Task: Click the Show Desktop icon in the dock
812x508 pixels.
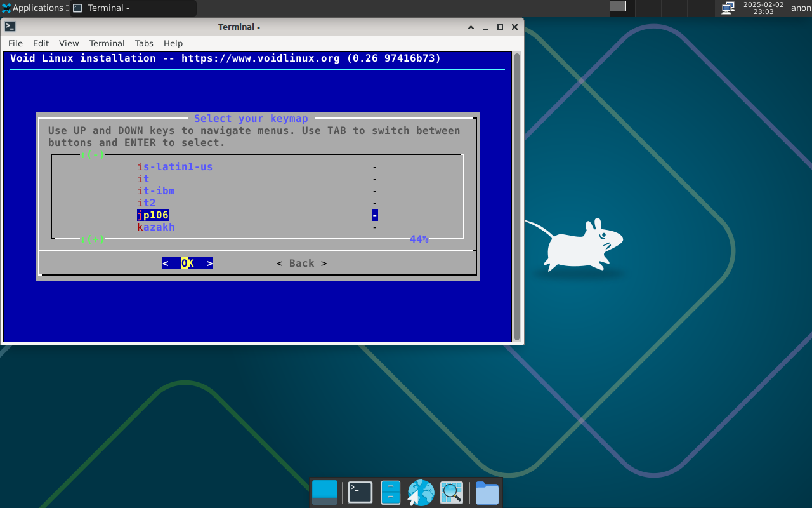Action: click(x=325, y=493)
